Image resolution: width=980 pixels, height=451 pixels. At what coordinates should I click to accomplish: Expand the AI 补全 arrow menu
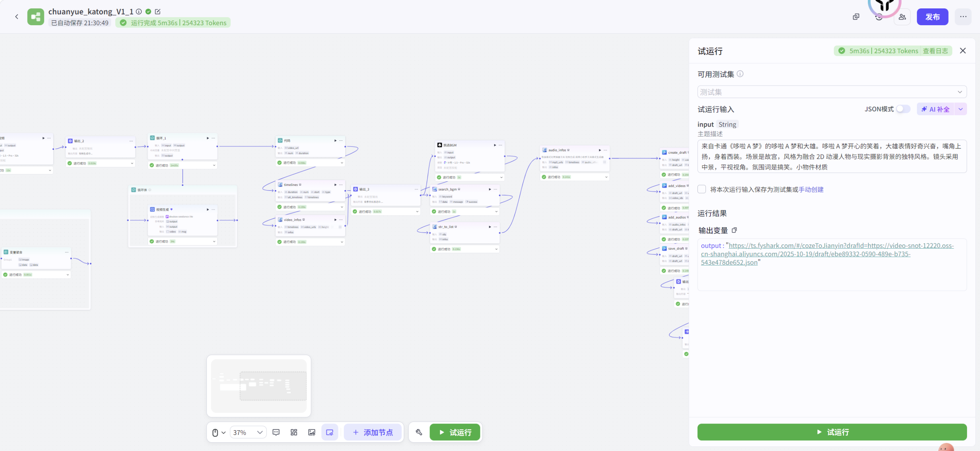(961, 109)
